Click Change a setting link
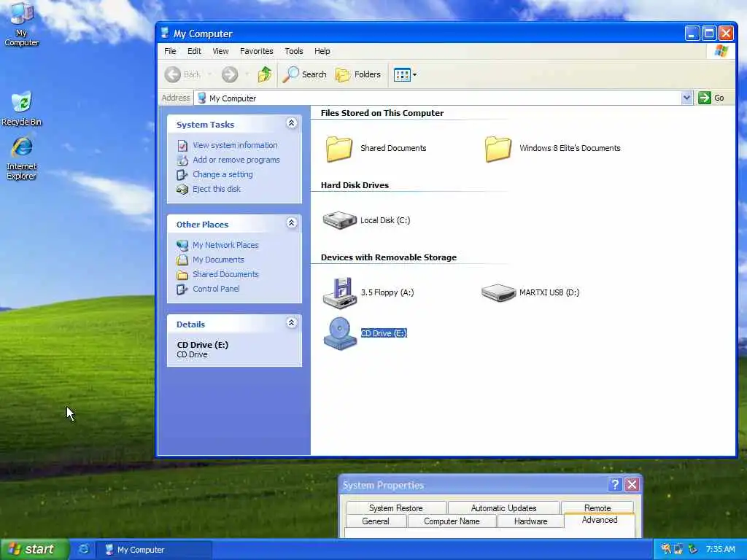Viewport: 747px width, 560px height. pos(222,174)
